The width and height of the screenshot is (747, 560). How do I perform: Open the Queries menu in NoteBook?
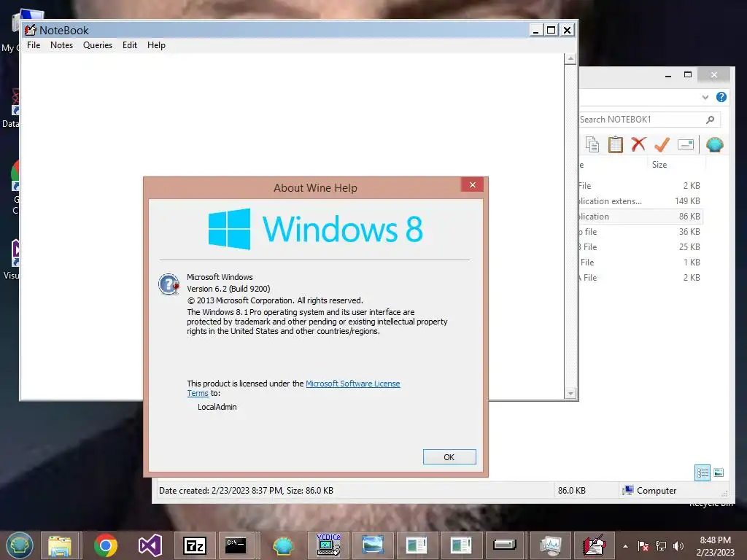coord(98,45)
